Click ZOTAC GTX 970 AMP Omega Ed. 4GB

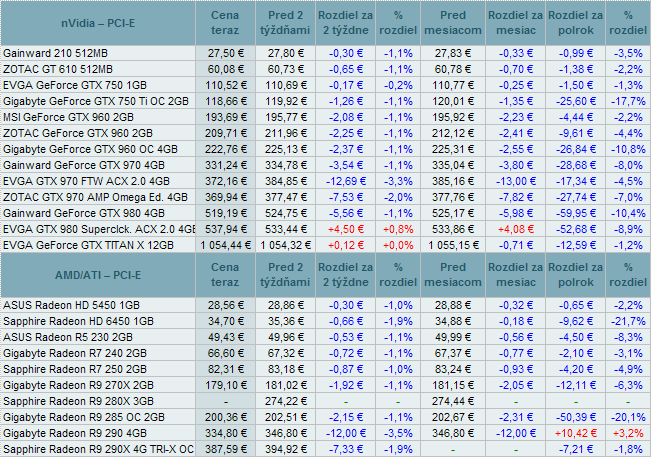coord(95,197)
